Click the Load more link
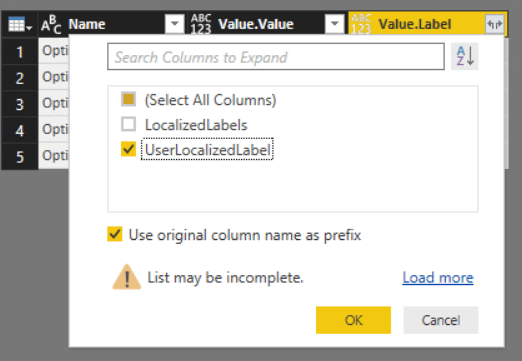The height and width of the screenshot is (361, 522). [438, 278]
